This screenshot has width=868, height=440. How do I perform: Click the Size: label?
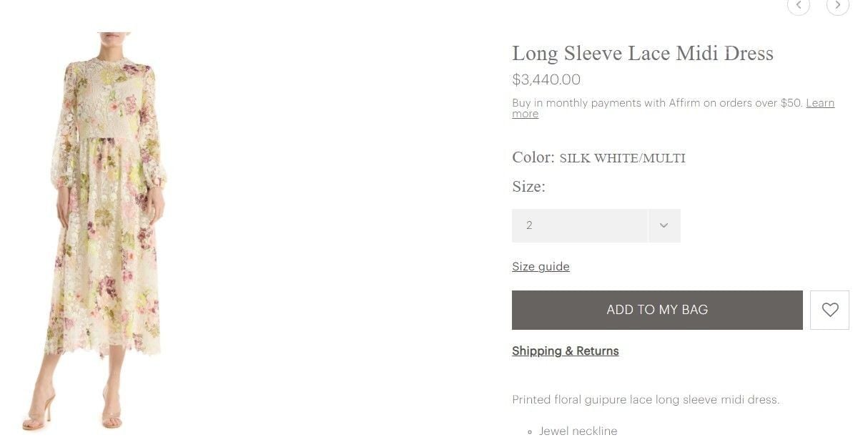pyautogui.click(x=528, y=187)
